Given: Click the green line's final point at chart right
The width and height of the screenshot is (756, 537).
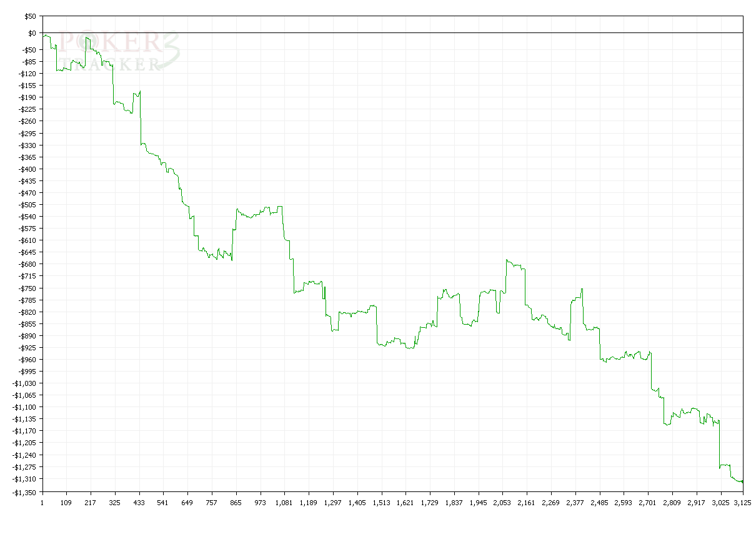Looking at the screenshot, I should (x=742, y=481).
